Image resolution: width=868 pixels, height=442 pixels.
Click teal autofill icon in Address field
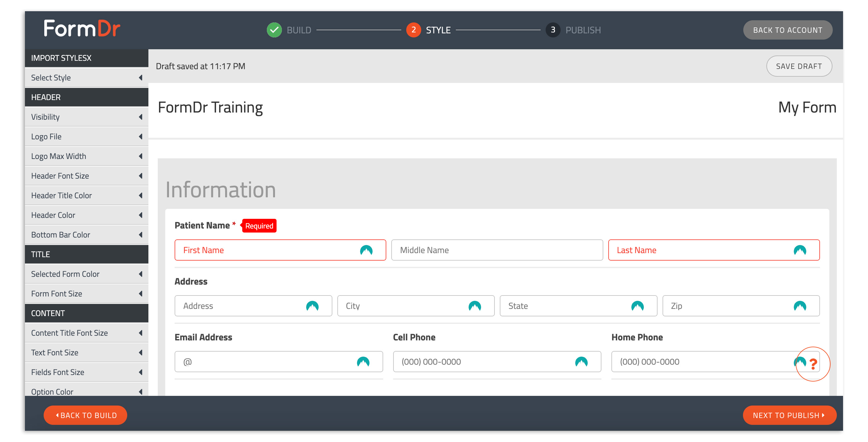[x=312, y=306]
